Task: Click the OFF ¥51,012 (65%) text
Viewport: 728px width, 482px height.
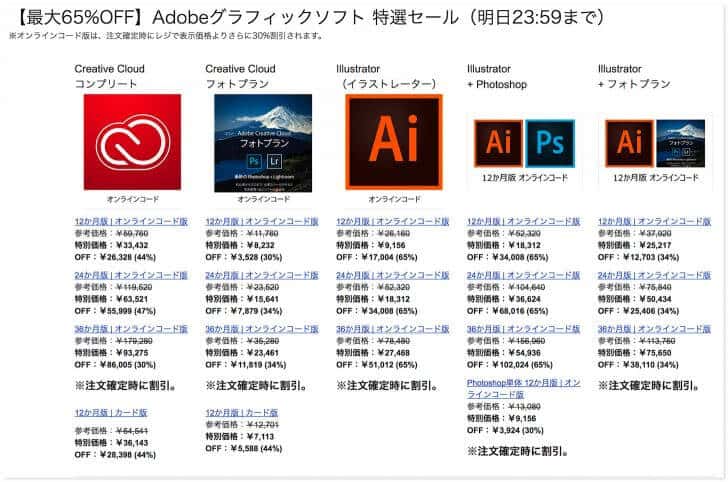Action: [x=377, y=365]
